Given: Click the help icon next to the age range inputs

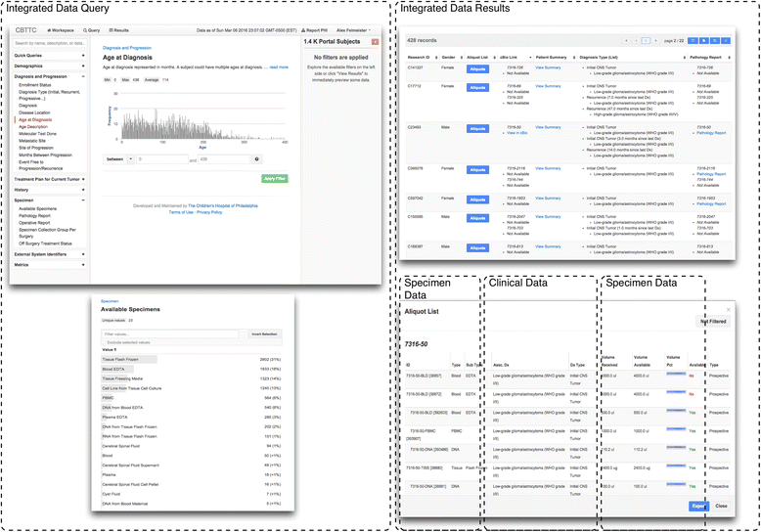Looking at the screenshot, I should click(x=256, y=159).
